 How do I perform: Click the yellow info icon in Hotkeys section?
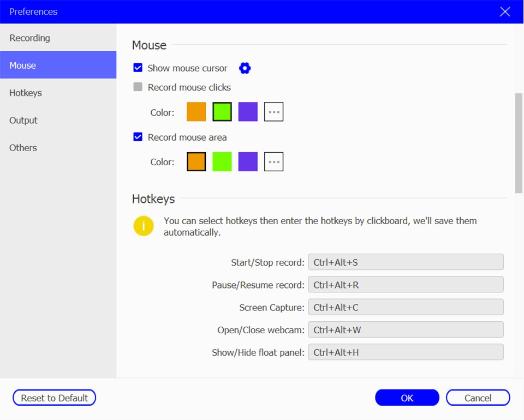143,225
